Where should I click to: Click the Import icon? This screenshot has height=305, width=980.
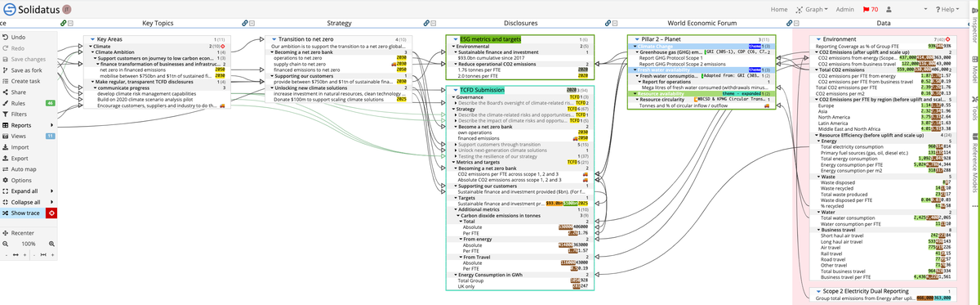point(5,147)
